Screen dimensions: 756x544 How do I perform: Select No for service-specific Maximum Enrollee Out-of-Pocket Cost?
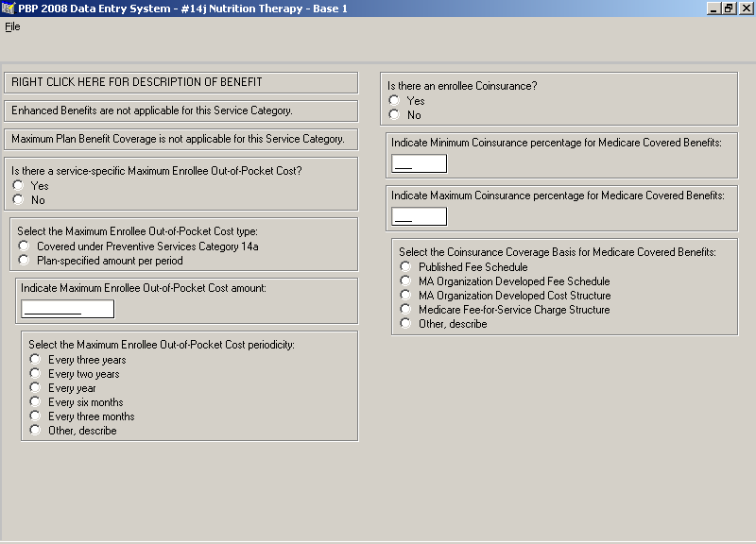(x=18, y=199)
